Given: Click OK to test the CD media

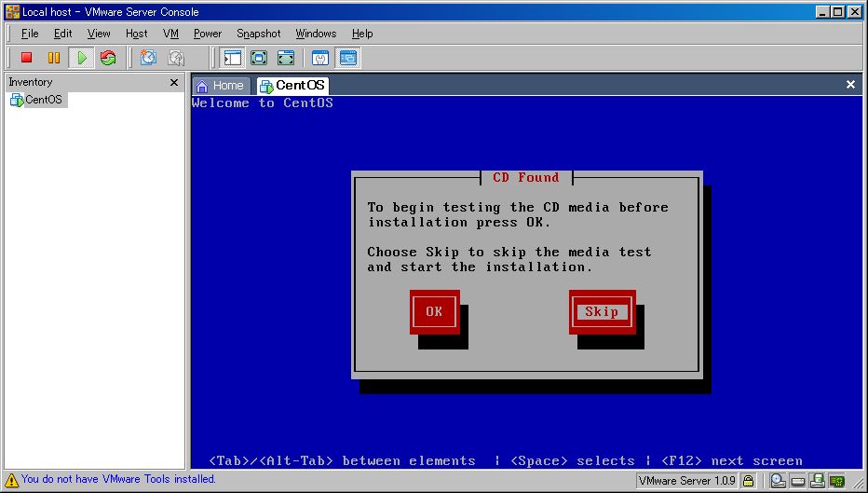Looking at the screenshot, I should 435,312.
